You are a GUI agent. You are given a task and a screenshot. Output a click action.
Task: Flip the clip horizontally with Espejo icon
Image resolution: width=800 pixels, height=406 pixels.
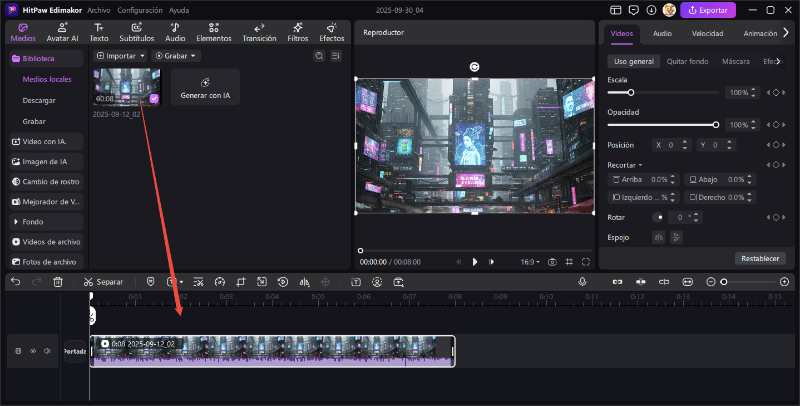point(658,237)
